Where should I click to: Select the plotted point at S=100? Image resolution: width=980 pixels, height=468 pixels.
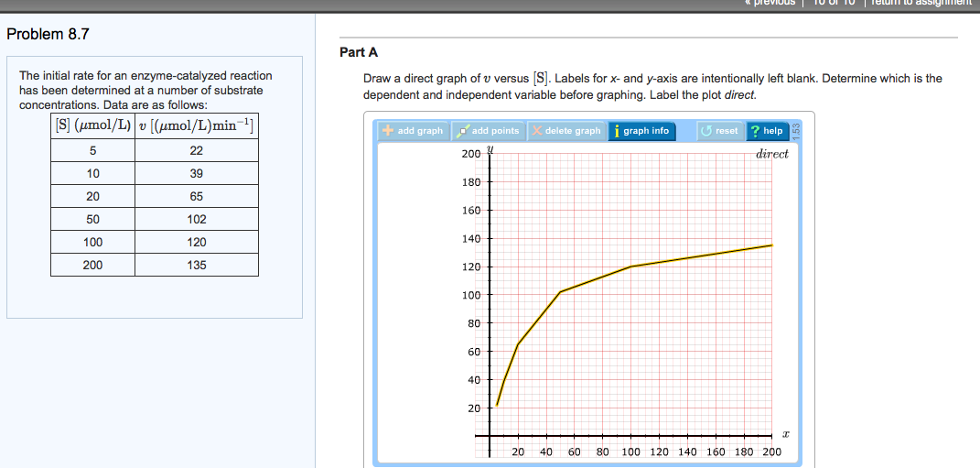click(x=631, y=267)
